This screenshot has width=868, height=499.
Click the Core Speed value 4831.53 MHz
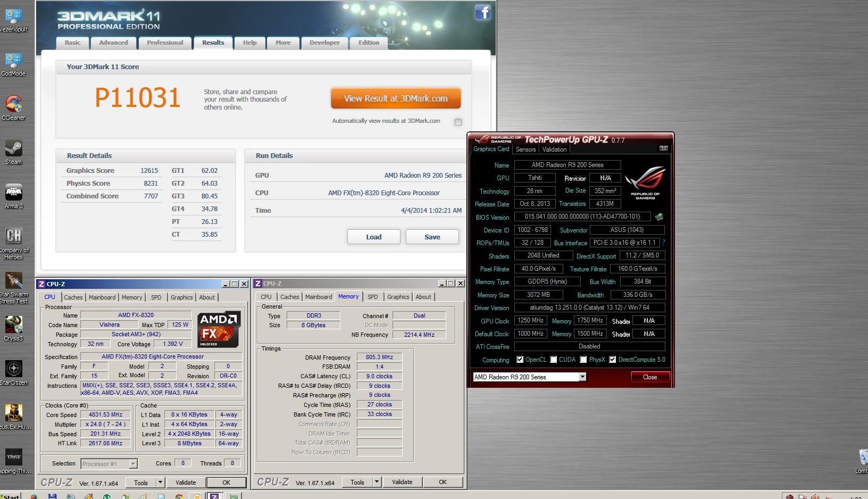coord(106,415)
